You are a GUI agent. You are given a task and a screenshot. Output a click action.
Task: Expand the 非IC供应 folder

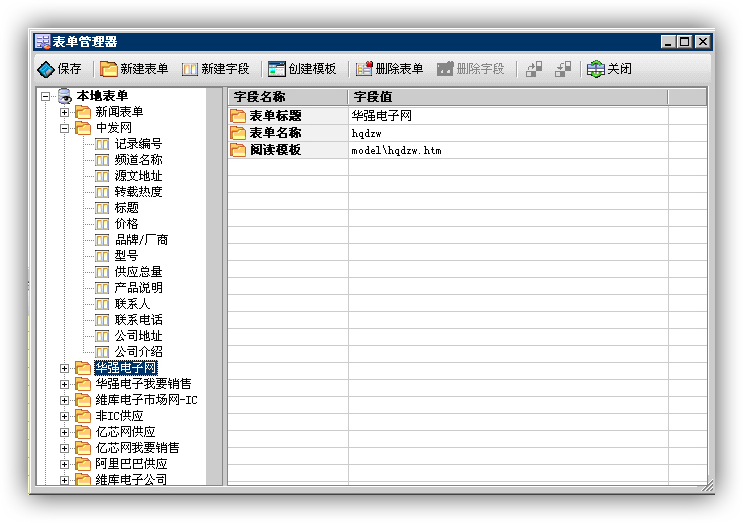(64, 416)
